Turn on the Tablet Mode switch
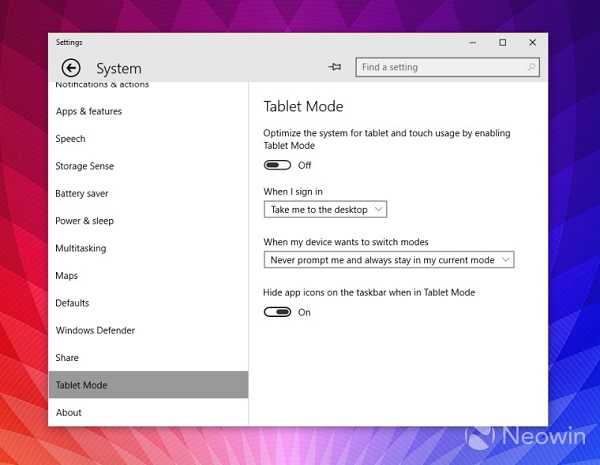Screen dimensions: 600x465 tap(277, 165)
